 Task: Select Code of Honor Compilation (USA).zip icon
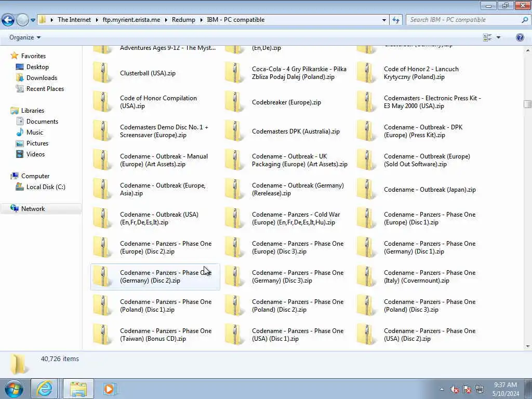pyautogui.click(x=102, y=102)
